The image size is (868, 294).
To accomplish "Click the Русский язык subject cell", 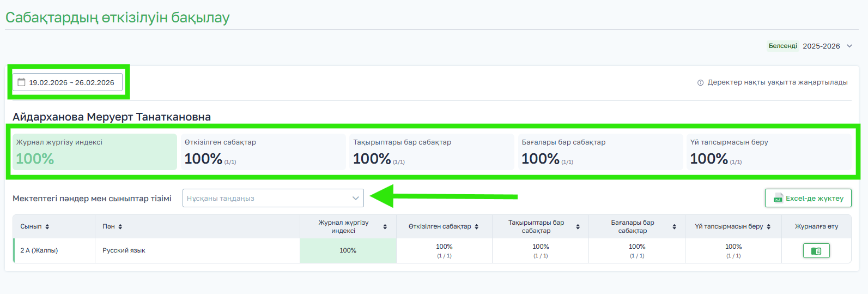I will (197, 250).
